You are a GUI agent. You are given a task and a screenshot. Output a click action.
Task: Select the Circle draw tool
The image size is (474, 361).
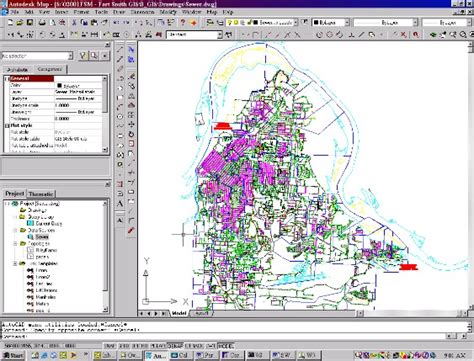click(120, 117)
